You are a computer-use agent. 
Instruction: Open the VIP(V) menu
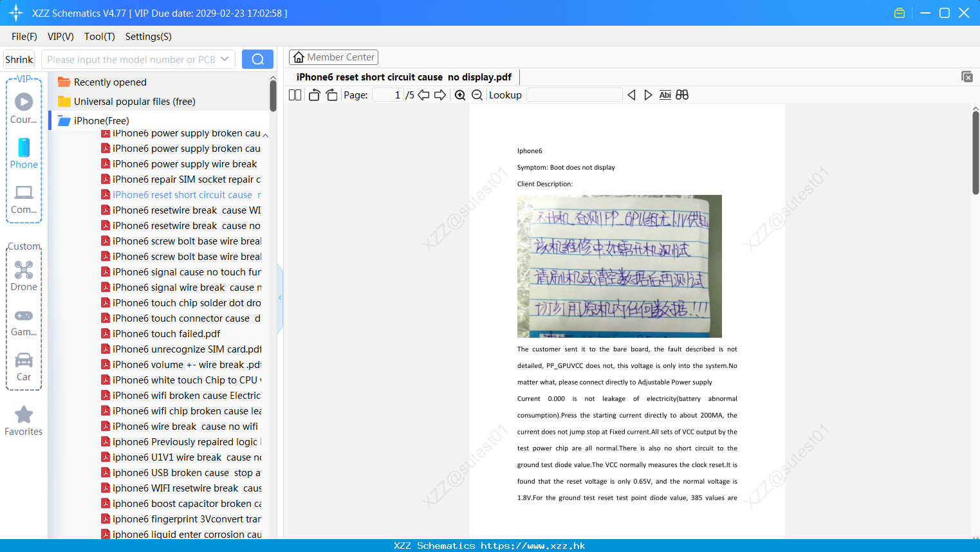pyautogui.click(x=60, y=37)
